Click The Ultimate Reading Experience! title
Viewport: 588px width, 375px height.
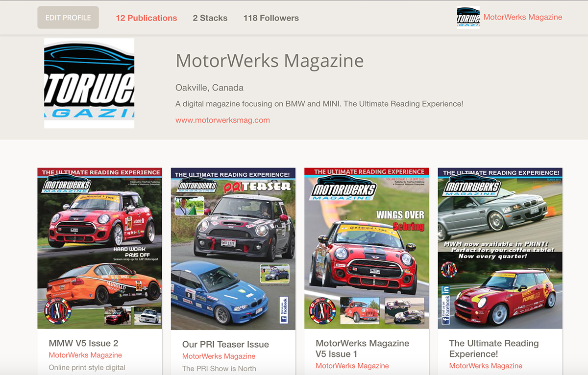pos(493,349)
